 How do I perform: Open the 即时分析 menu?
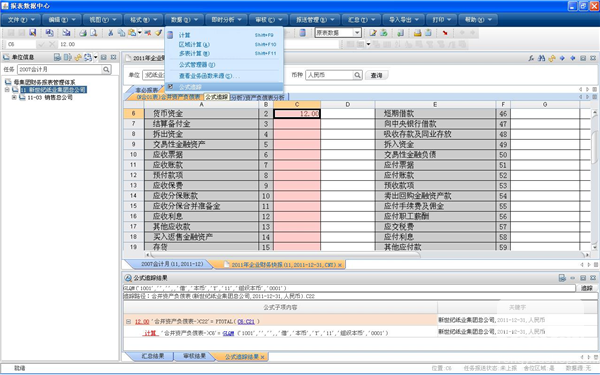point(226,20)
